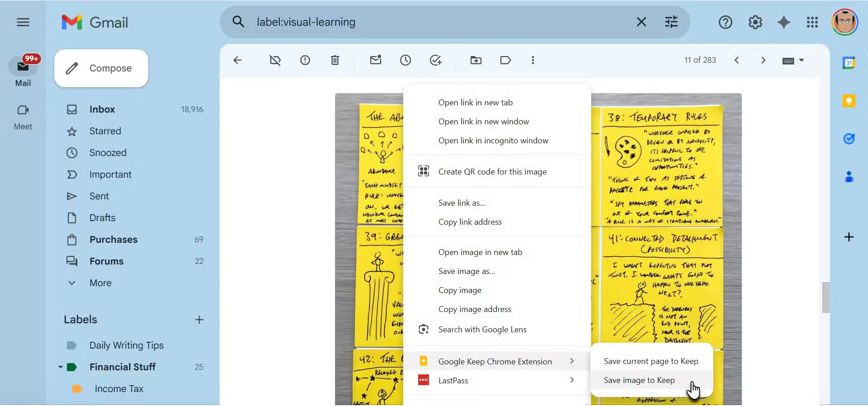Open the Google apps grid
The width and height of the screenshot is (868, 406).
click(x=812, y=22)
